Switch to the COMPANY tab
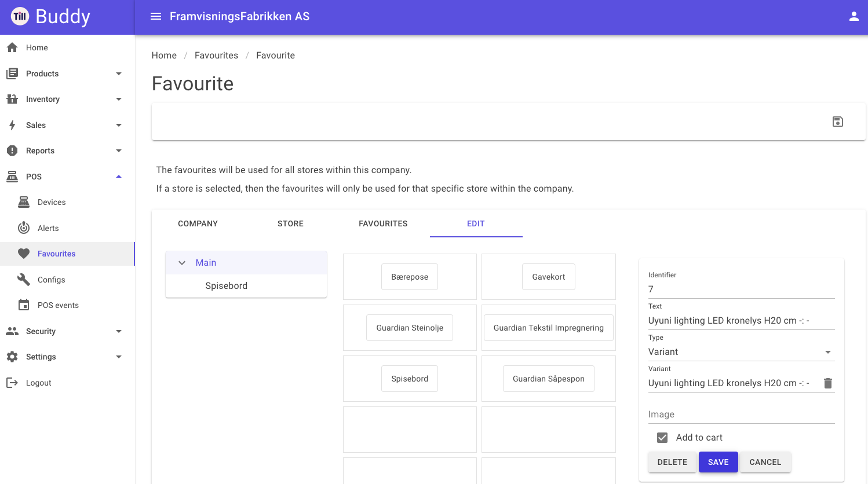The height and width of the screenshot is (484, 868). (198, 223)
